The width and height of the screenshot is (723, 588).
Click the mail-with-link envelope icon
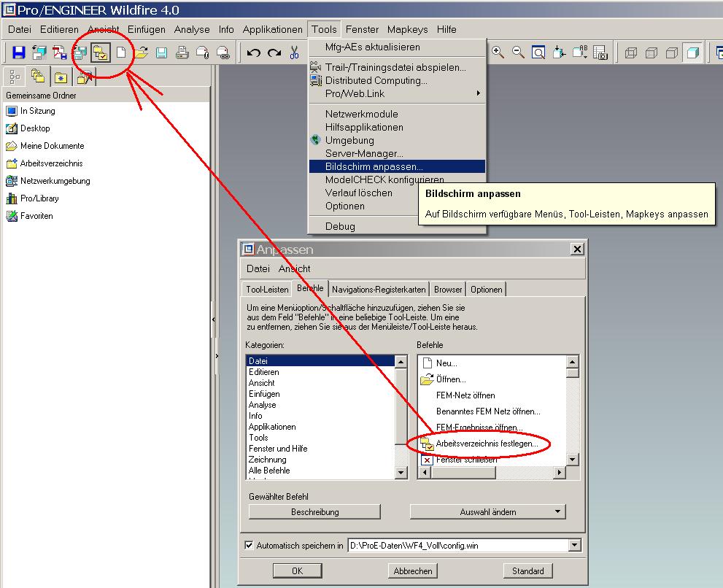(x=223, y=53)
